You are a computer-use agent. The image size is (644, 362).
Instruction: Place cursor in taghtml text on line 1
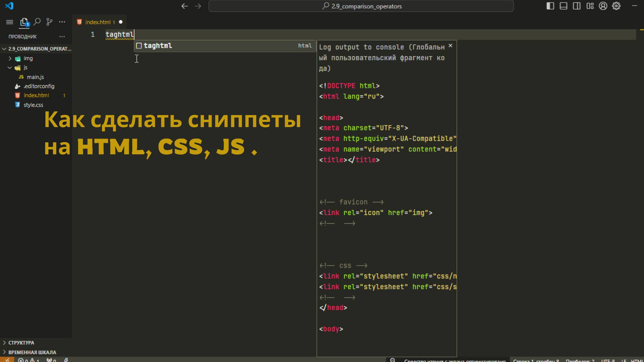coord(120,34)
